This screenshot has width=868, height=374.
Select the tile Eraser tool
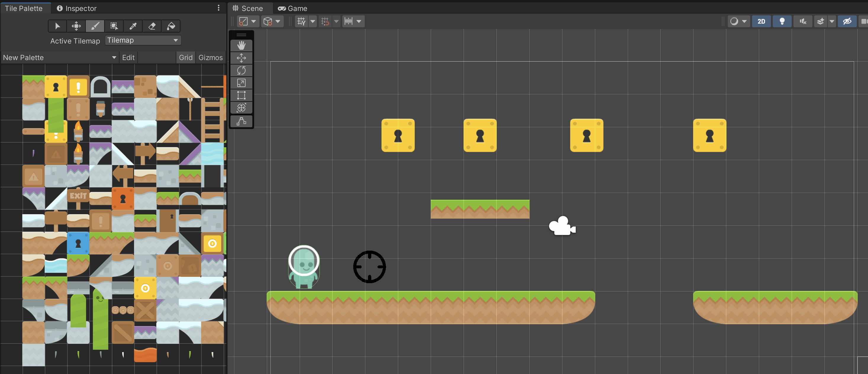(x=152, y=26)
